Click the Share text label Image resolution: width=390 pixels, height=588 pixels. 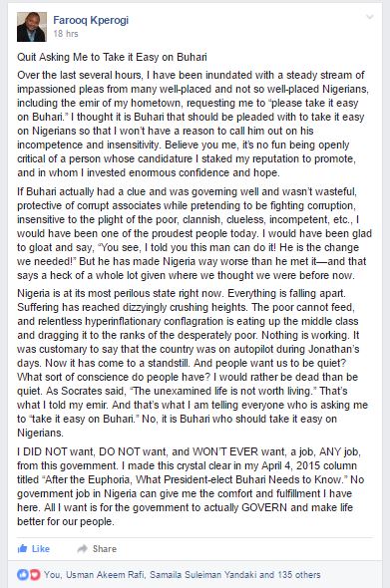105,549
